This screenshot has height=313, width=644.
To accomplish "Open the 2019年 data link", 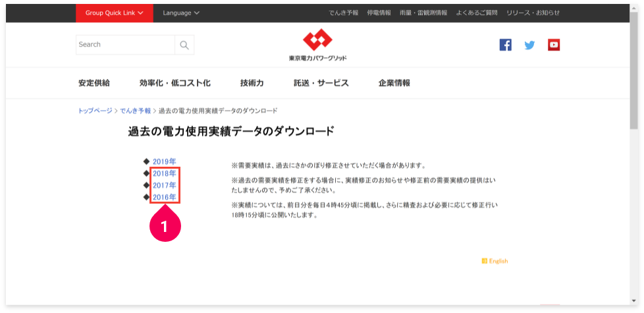I will (164, 161).
